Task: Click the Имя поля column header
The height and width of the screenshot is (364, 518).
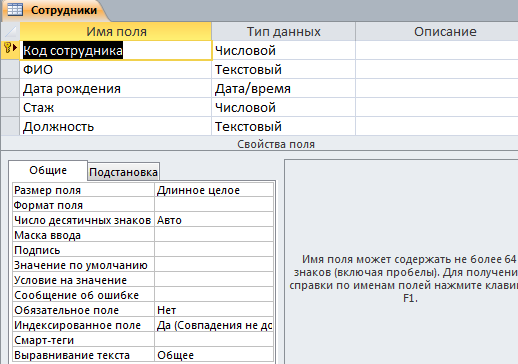Action: coord(116,32)
